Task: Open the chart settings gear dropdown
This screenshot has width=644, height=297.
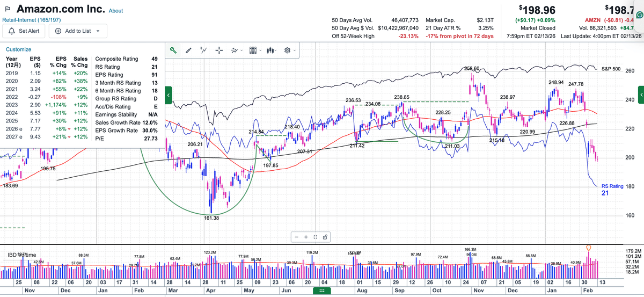Action: [x=289, y=50]
